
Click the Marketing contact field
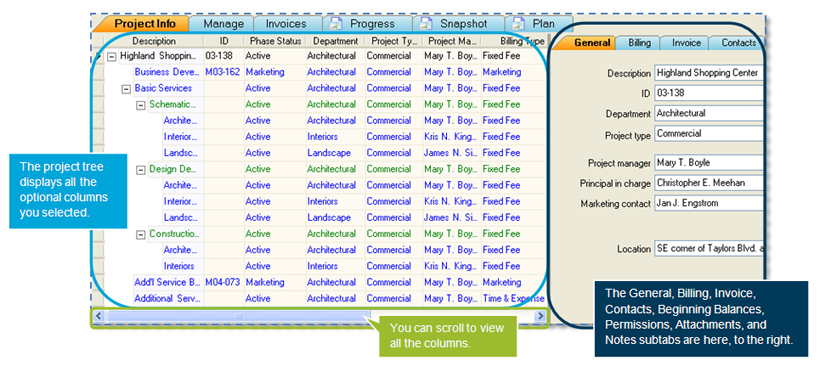[x=709, y=203]
